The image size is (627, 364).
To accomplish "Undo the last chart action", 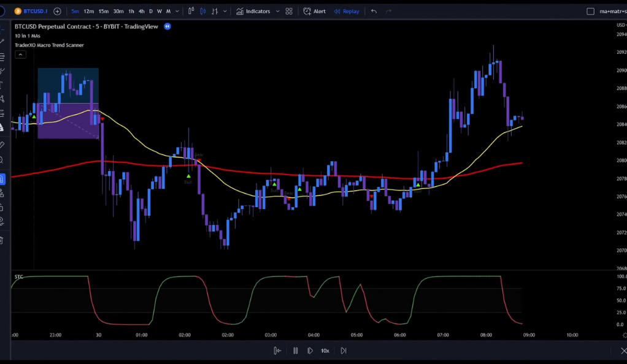I will tap(374, 11).
